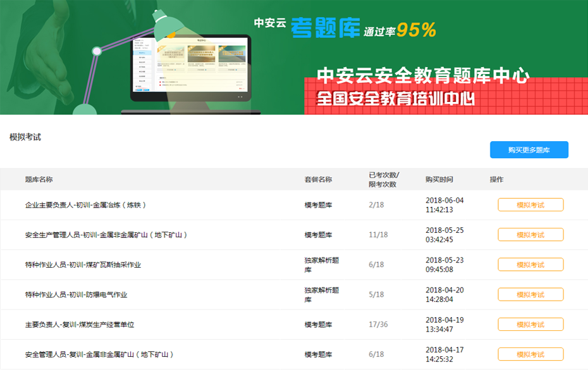
Task: Select 主要负责人-复训-煤炭生产经营单位 title
Action: (80, 325)
